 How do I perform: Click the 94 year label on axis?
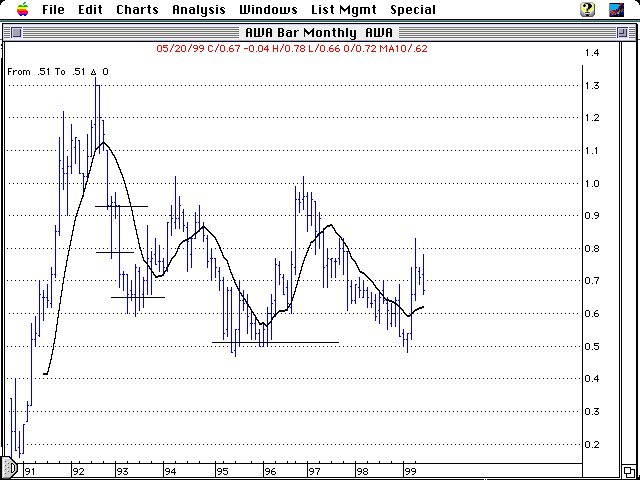(x=170, y=471)
